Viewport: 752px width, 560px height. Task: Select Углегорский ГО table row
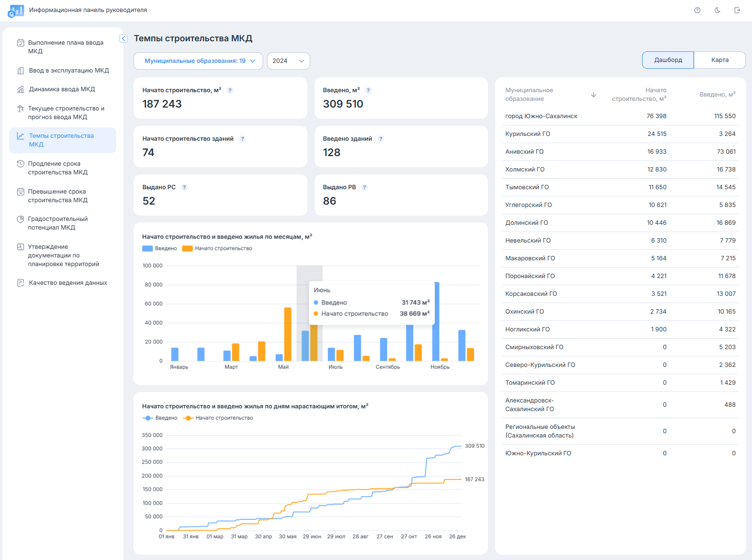[x=620, y=205]
